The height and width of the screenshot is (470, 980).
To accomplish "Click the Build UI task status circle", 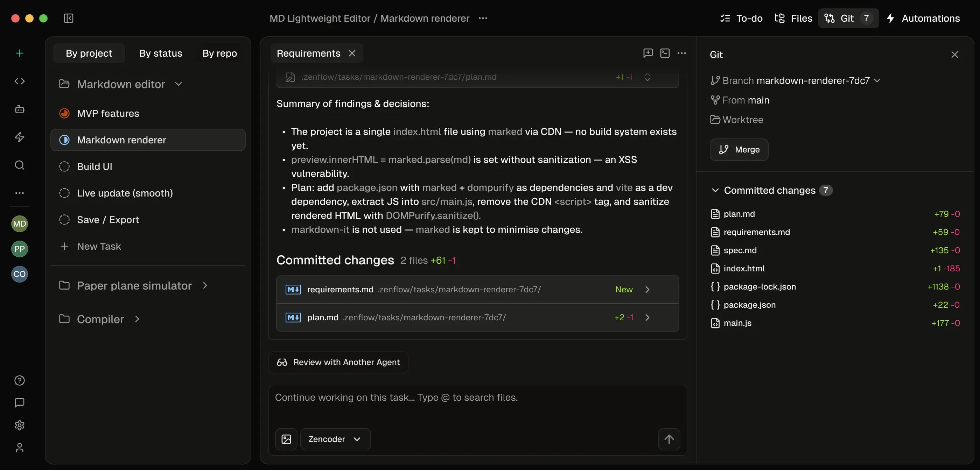I will pyautogui.click(x=64, y=166).
